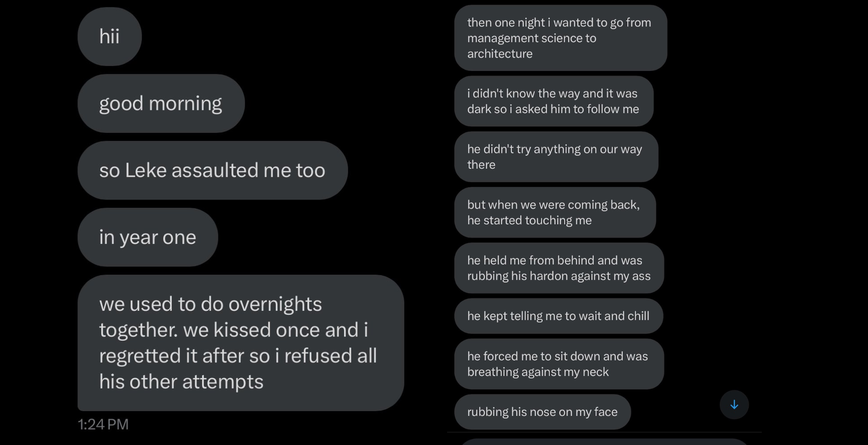Select the message mentioning Leke
Image resolution: width=868 pixels, height=445 pixels.
tap(212, 170)
